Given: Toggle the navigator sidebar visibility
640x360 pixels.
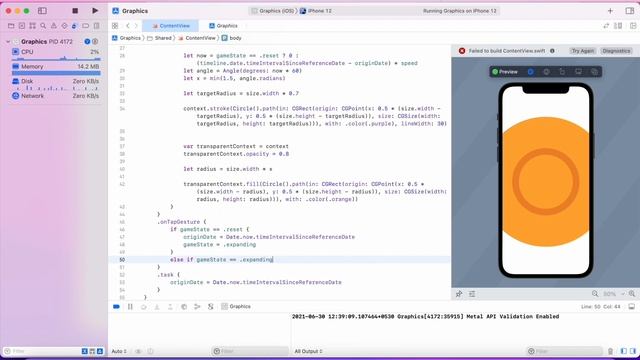Looking at the screenshot, I should (42, 11).
